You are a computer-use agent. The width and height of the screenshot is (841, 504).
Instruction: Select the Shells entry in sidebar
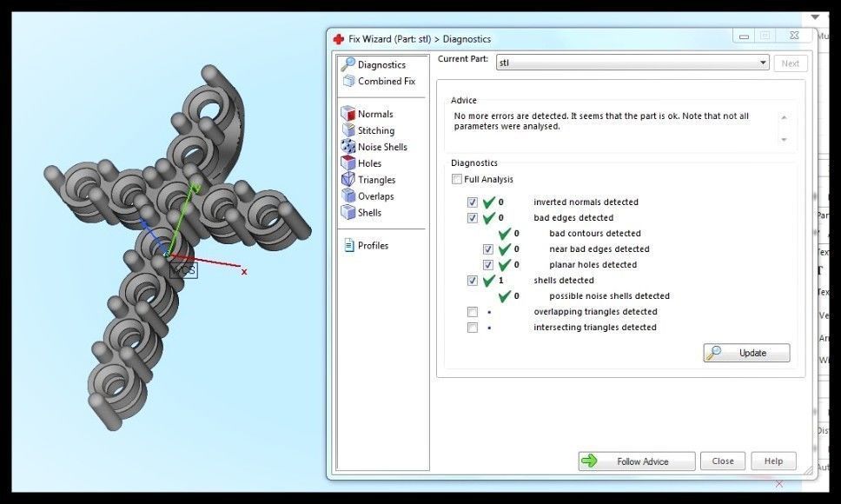coord(369,212)
